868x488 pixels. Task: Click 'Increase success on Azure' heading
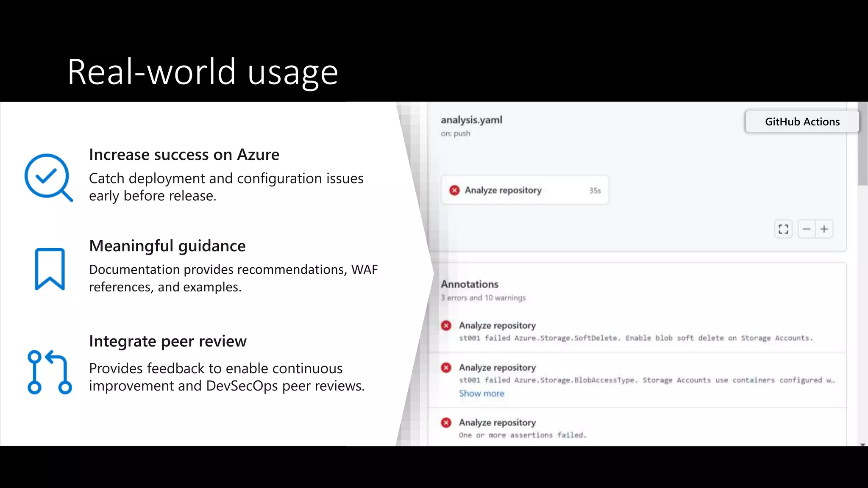click(184, 155)
